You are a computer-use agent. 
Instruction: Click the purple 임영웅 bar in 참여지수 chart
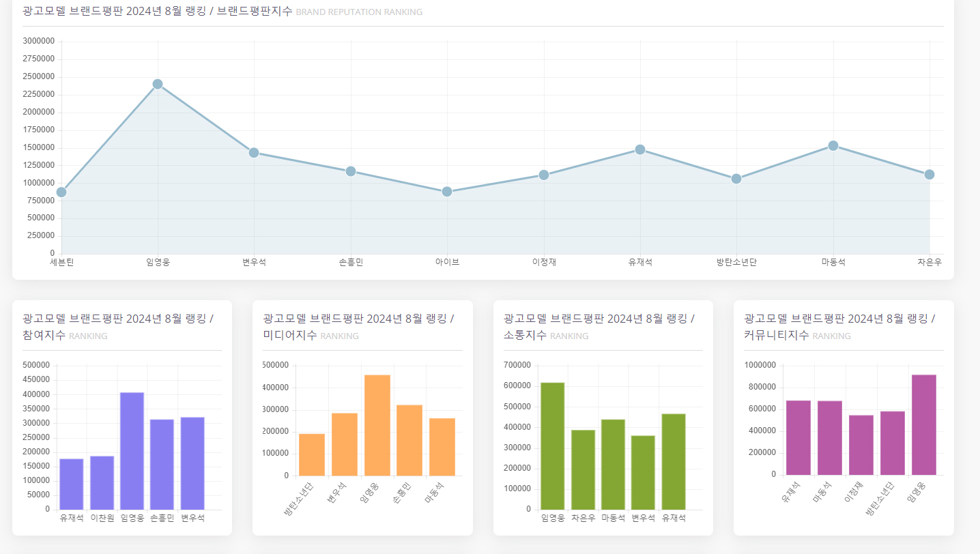(x=132, y=451)
